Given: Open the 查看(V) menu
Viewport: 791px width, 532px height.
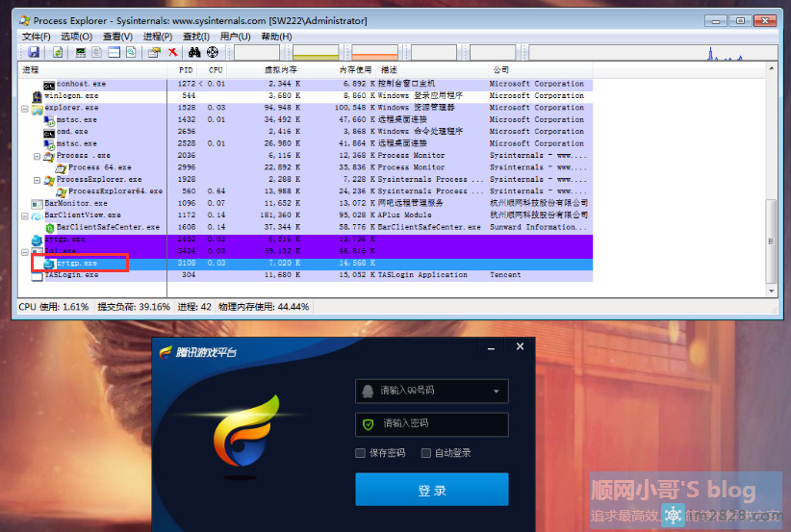Looking at the screenshot, I should tap(117, 37).
